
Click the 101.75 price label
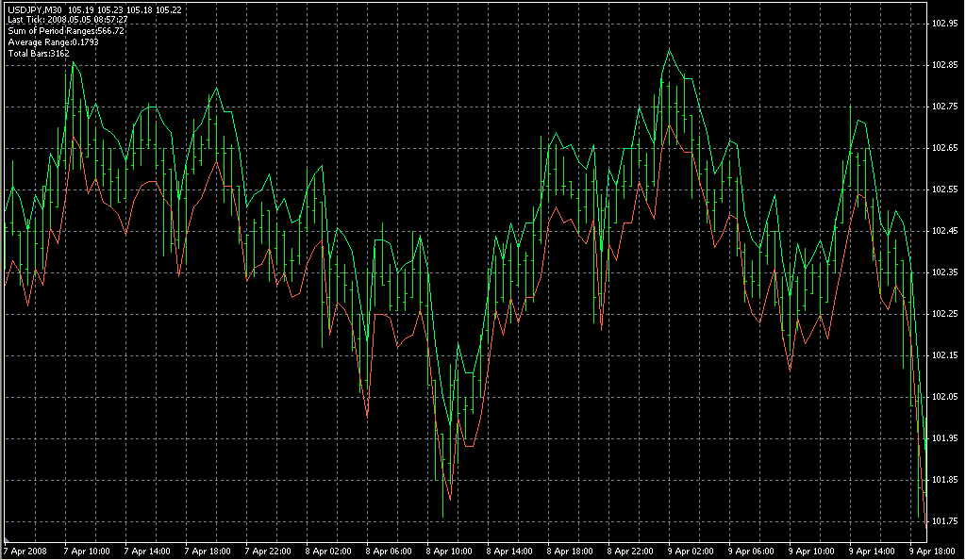tap(944, 521)
